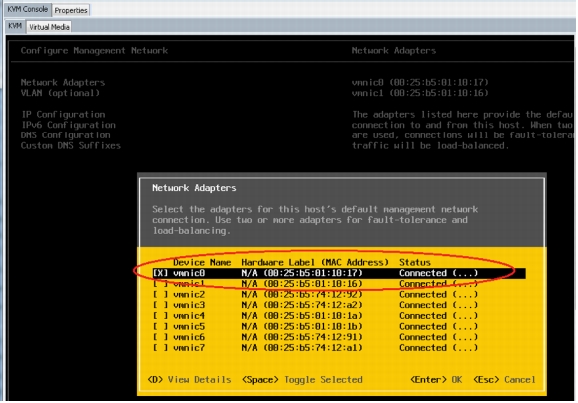Click the vmnic0 summary line in the right pane

coord(420,82)
